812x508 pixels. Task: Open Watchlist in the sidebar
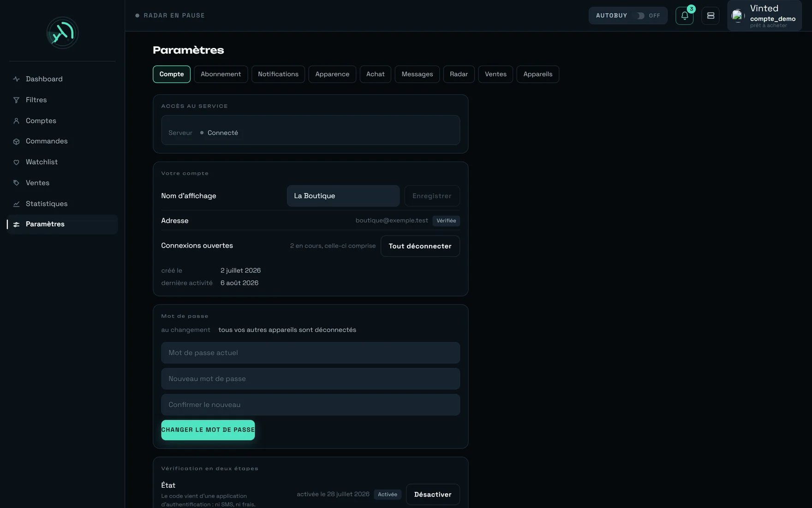pos(62,162)
